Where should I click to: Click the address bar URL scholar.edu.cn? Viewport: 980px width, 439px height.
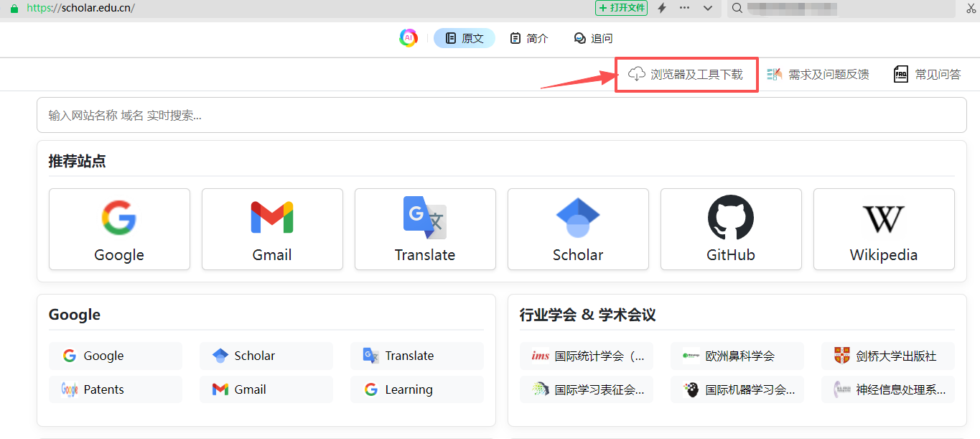coord(80,8)
